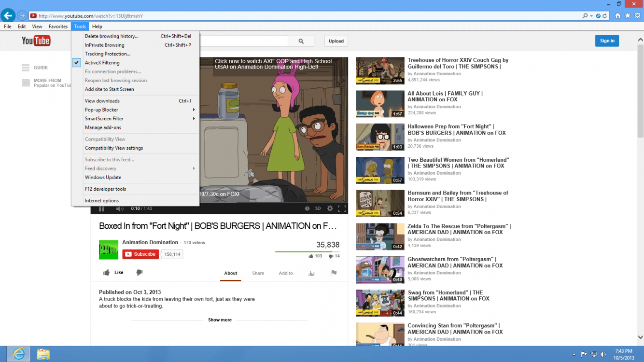Launch Internet Explorer from the taskbar

click(x=18, y=354)
